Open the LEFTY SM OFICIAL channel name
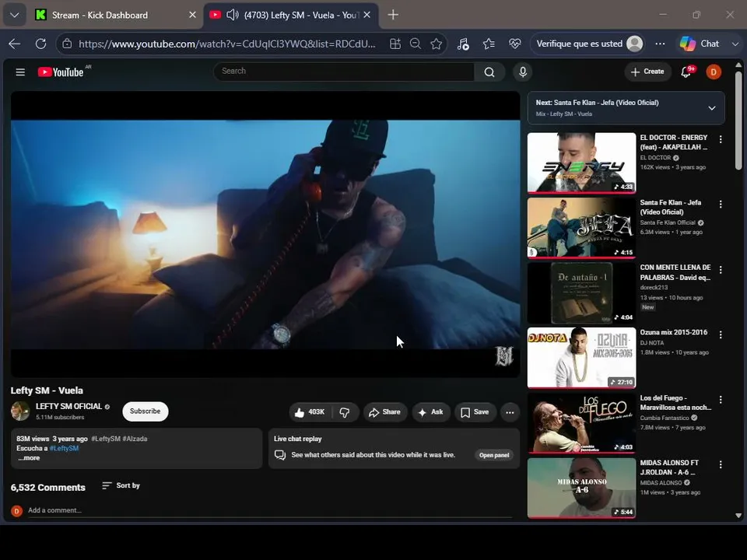The width and height of the screenshot is (747, 560). point(69,406)
